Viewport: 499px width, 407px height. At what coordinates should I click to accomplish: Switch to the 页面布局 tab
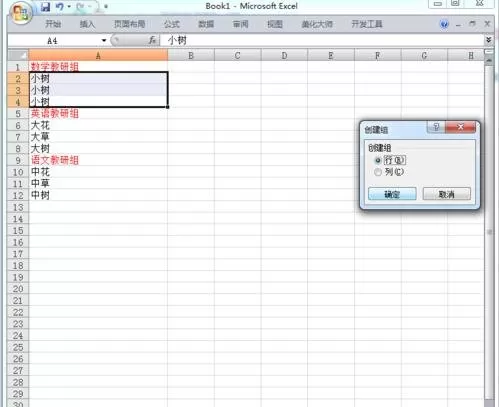(x=129, y=24)
